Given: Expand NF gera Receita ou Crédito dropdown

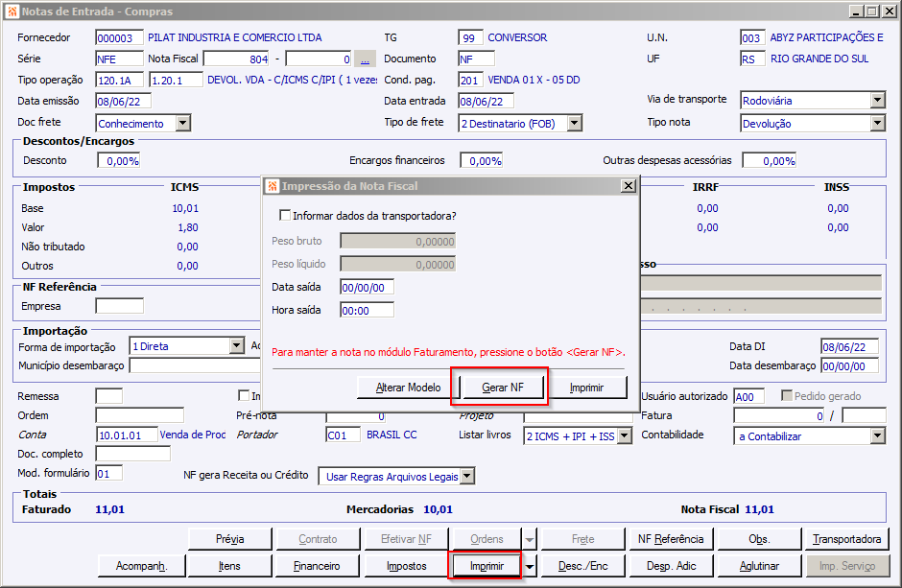Looking at the screenshot, I should coord(468,476).
